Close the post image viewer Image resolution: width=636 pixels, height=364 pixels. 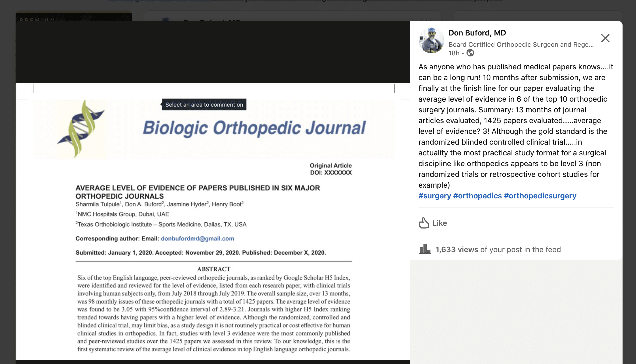click(605, 38)
